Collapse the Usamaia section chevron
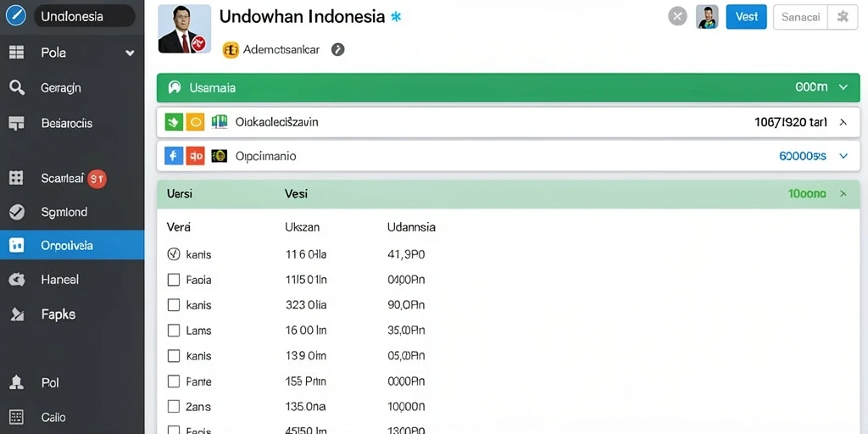 click(843, 87)
